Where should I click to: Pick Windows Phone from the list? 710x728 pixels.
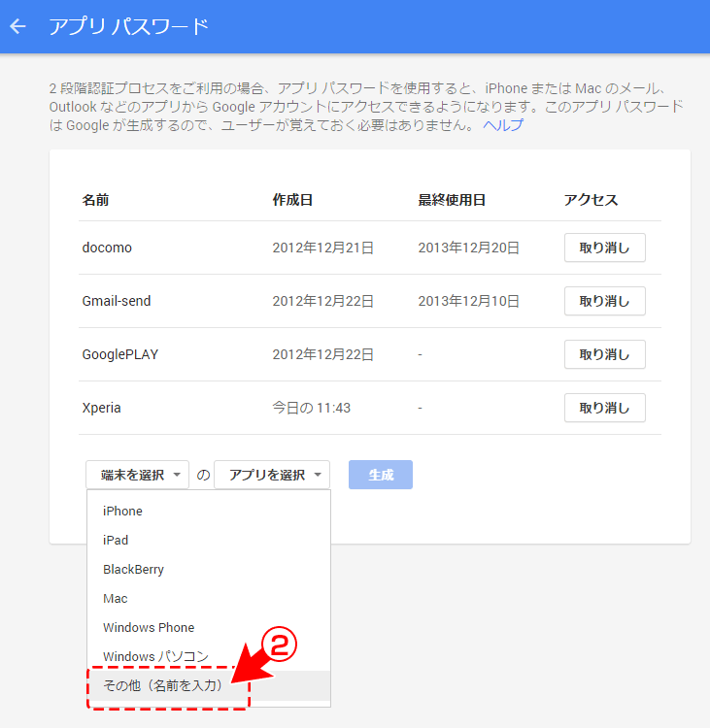209,627
